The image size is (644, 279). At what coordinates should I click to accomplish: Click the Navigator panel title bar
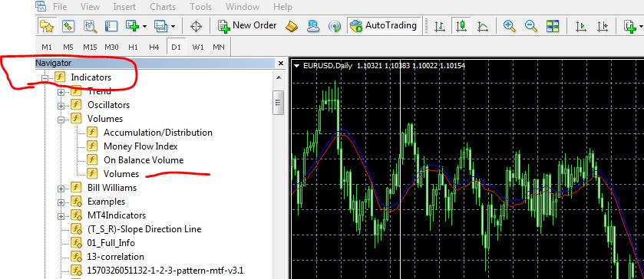click(x=155, y=63)
